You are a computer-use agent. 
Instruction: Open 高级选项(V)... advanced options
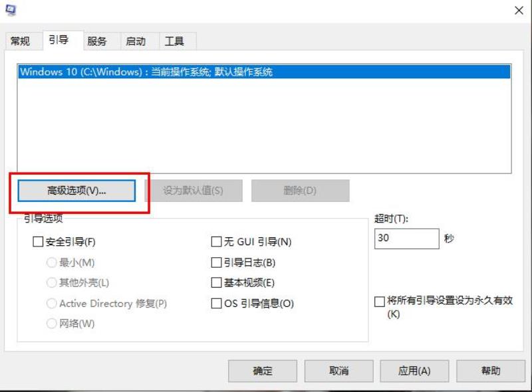pyautogui.click(x=76, y=191)
